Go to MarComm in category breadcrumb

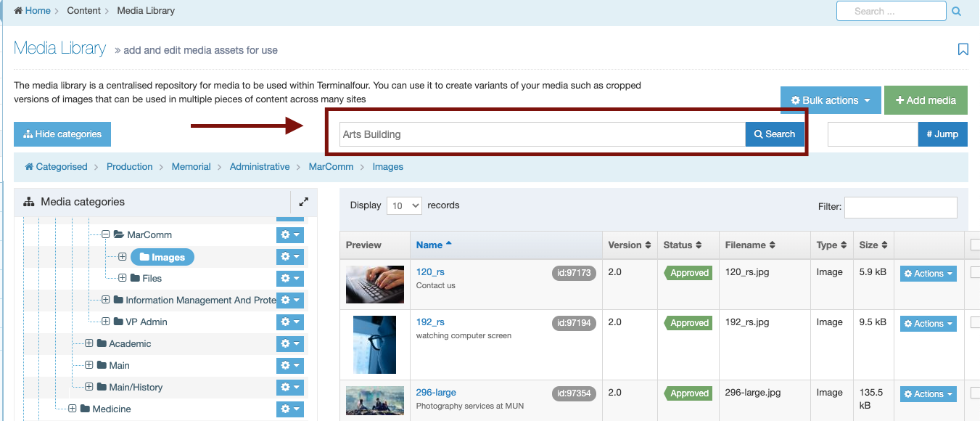pyautogui.click(x=331, y=167)
